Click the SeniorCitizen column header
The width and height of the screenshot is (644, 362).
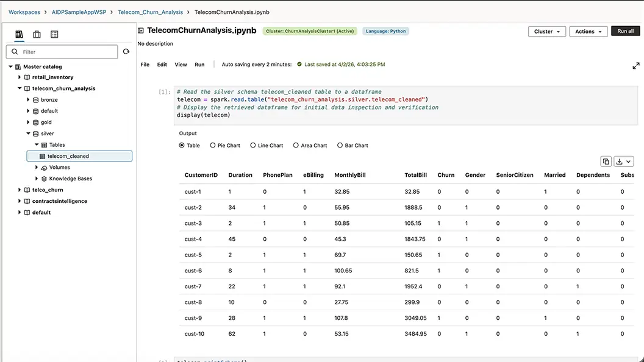pos(515,176)
